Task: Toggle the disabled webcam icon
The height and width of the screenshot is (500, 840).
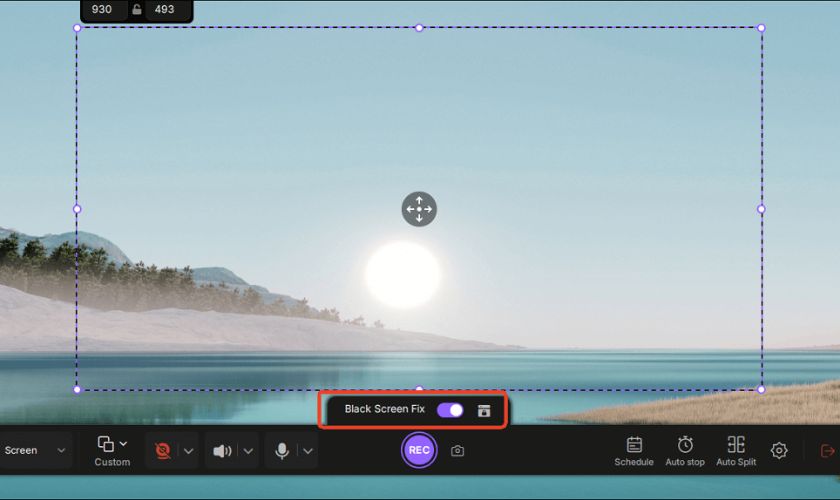Action: point(163,450)
